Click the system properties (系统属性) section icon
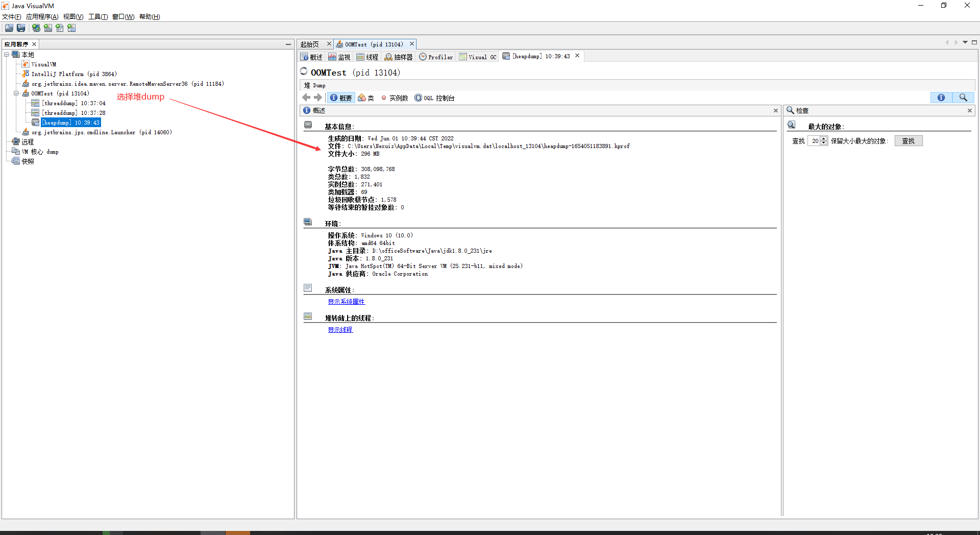This screenshot has height=535, width=980. [308, 288]
